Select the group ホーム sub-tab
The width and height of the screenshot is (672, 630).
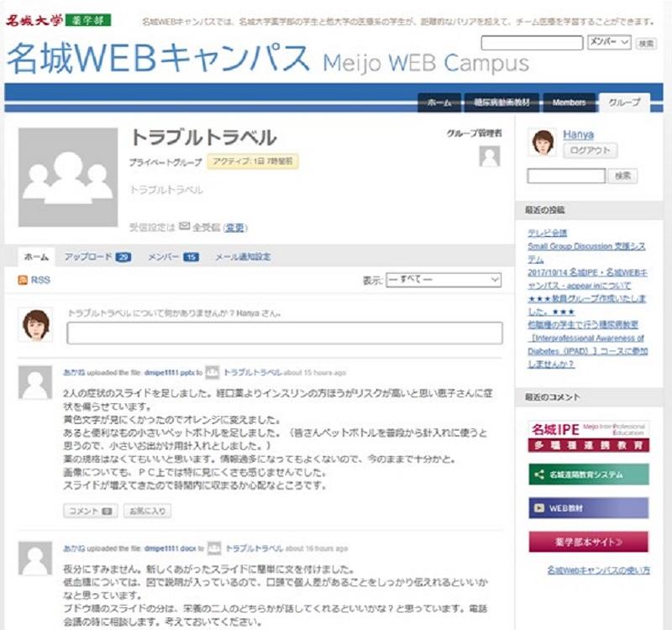[36, 257]
